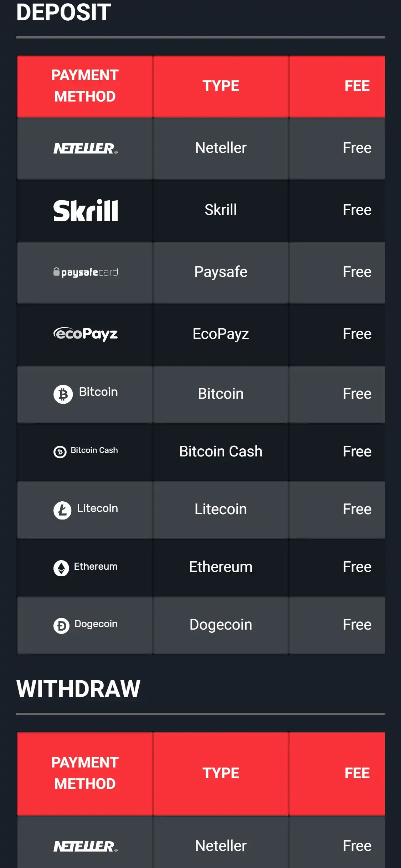
Task: Click the Ethereum diamond icon
Action: [x=61, y=568]
